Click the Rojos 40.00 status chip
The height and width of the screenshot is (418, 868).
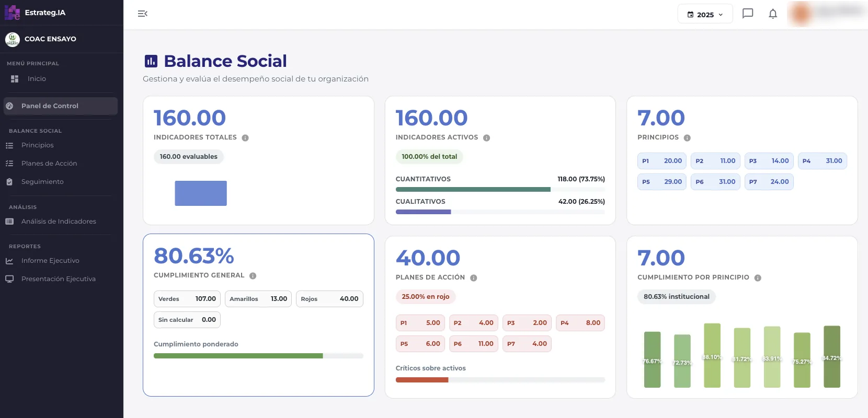(329, 299)
